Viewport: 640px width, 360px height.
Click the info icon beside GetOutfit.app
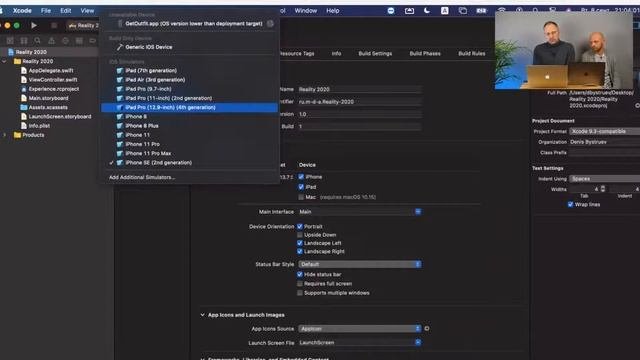pos(270,24)
